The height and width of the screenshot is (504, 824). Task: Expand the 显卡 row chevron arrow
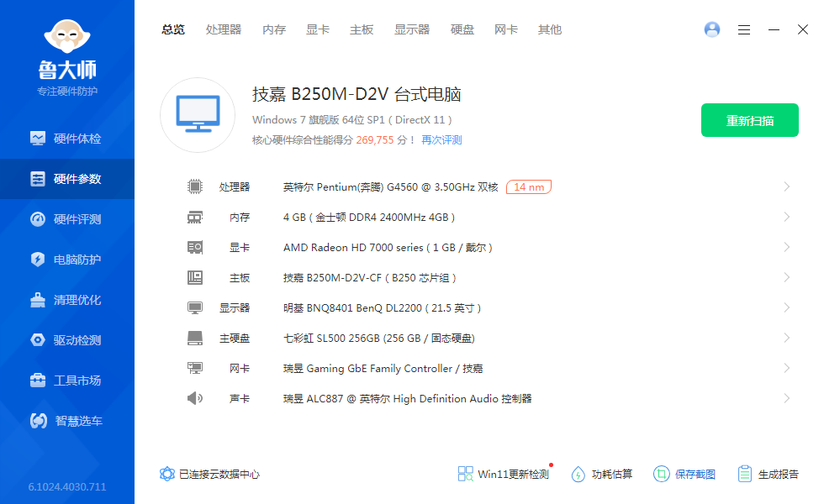click(786, 247)
